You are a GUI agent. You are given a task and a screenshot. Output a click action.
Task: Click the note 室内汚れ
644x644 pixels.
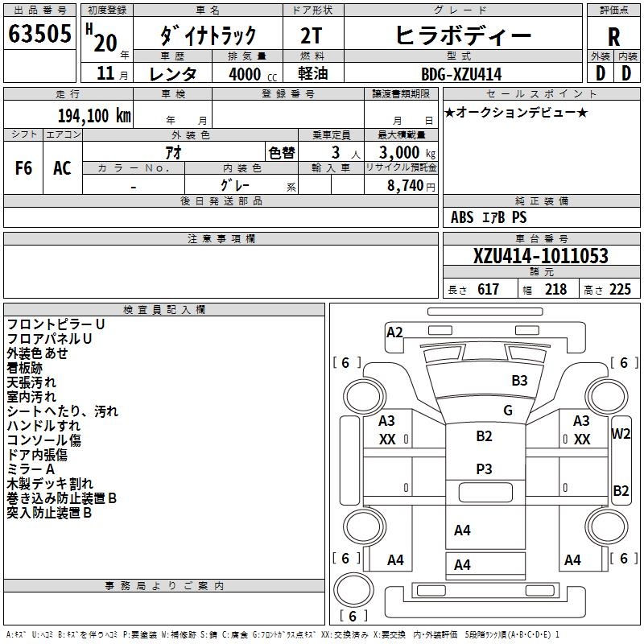click(31, 397)
